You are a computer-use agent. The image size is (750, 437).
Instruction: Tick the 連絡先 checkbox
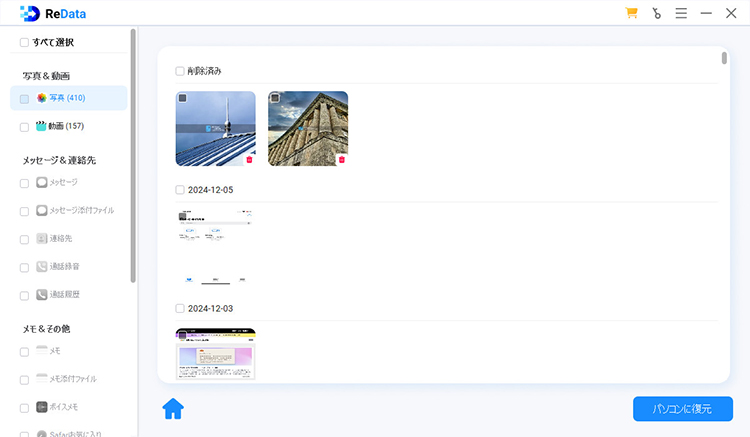[24, 240]
